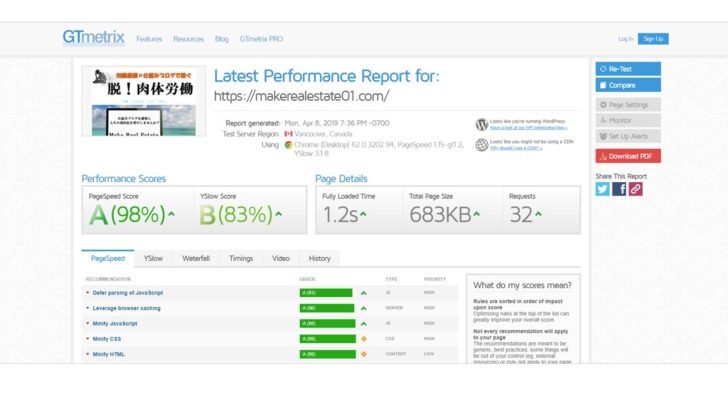Switch to the PageSpeed tab
Screen dimensions: 728x410
pos(108,259)
